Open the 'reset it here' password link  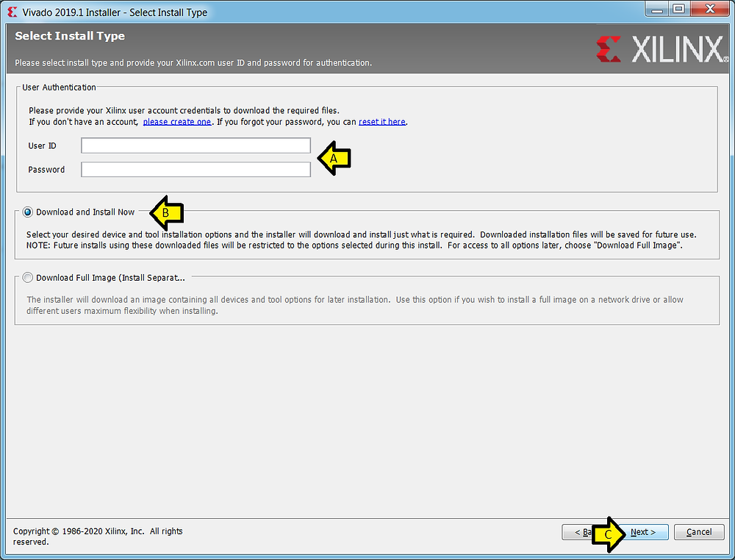click(x=382, y=122)
